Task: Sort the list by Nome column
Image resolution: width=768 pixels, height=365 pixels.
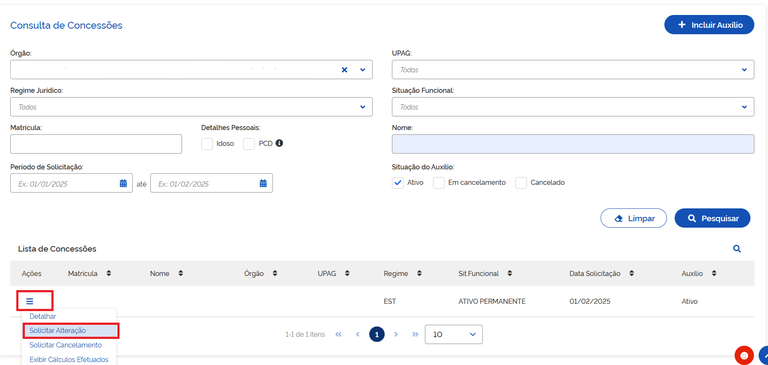Action: [181, 273]
